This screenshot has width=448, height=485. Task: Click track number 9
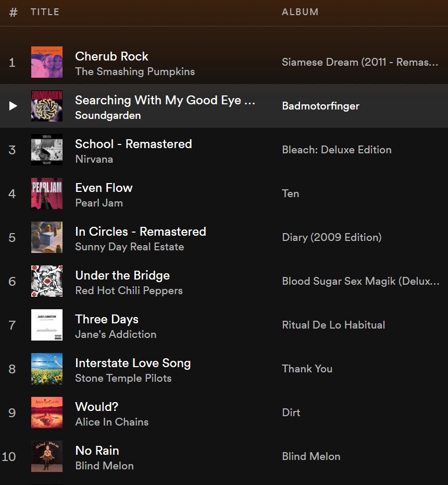pos(12,413)
